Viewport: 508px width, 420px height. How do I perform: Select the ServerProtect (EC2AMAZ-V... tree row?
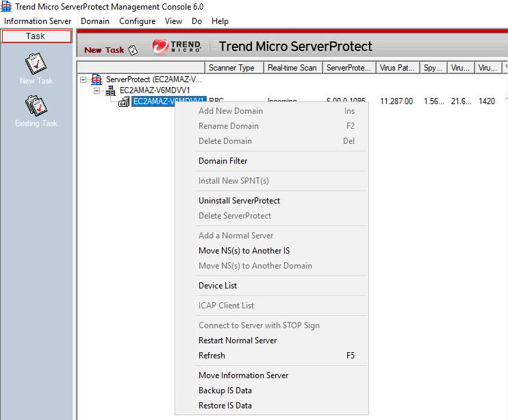[x=154, y=79]
